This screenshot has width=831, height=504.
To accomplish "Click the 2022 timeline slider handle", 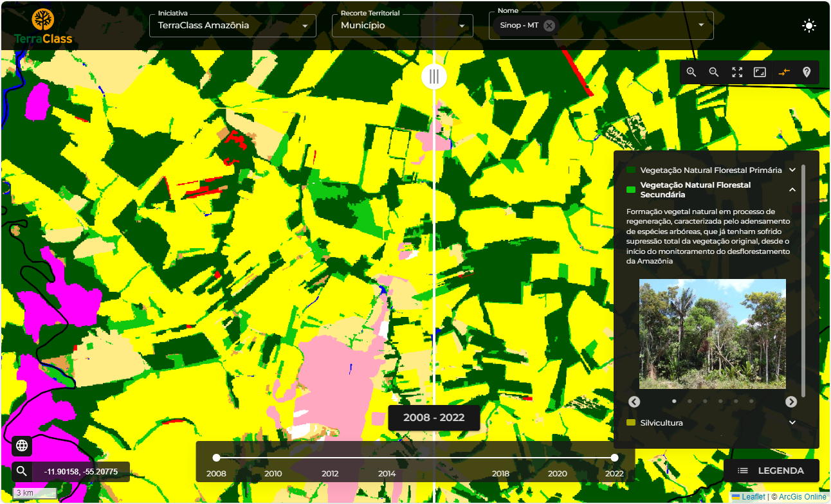I will click(614, 458).
